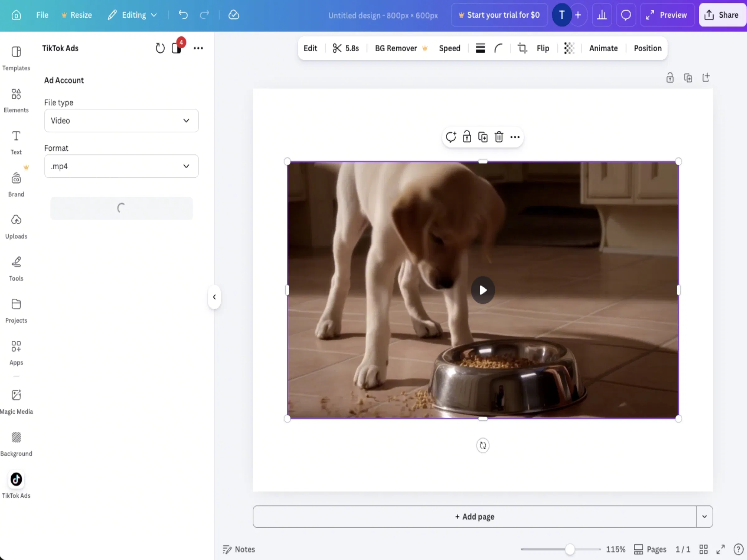747x560 pixels.
Task: Open the File menu
Action: (x=42, y=15)
